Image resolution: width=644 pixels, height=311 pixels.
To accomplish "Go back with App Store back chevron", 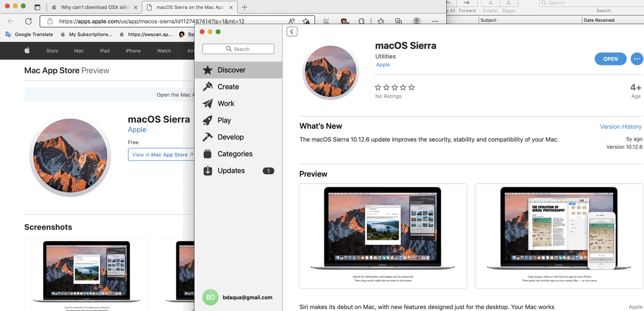I will [x=292, y=31].
